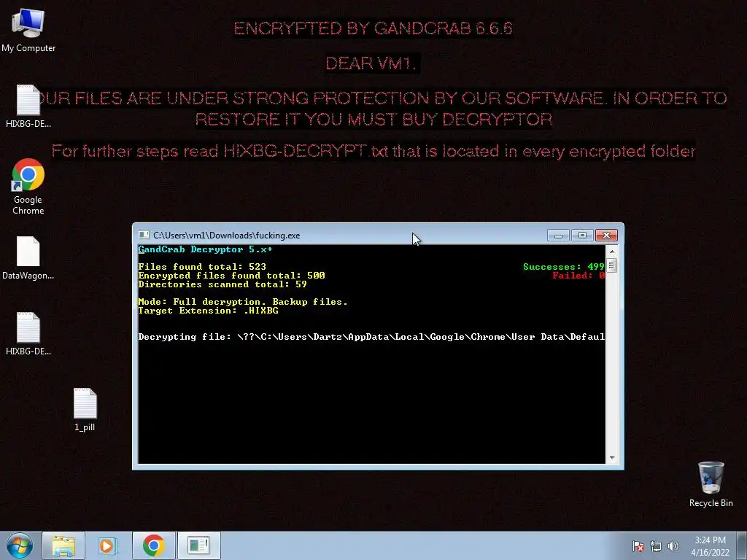
Task: Open the Windows Start menu
Action: click(x=20, y=545)
